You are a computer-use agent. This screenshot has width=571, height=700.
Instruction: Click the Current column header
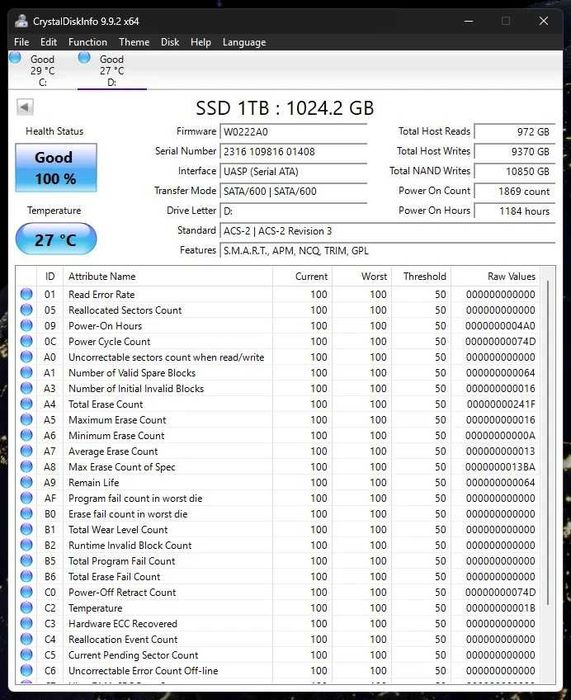coord(302,276)
